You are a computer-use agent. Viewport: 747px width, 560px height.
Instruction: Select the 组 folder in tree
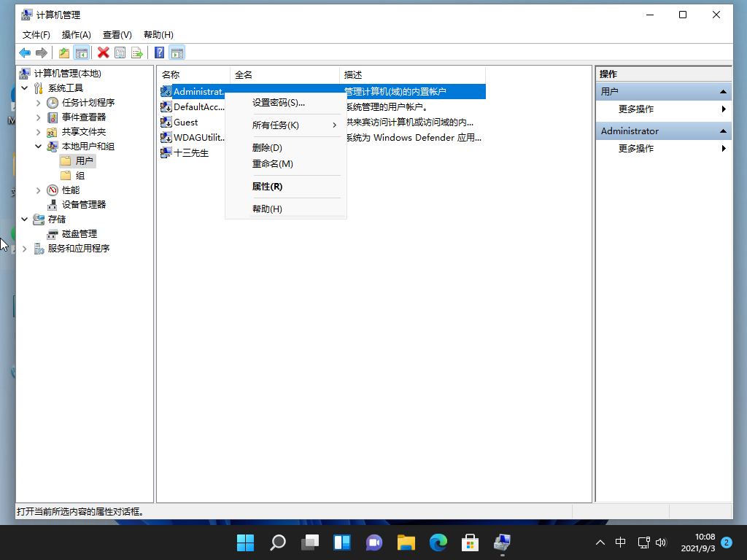click(x=80, y=176)
